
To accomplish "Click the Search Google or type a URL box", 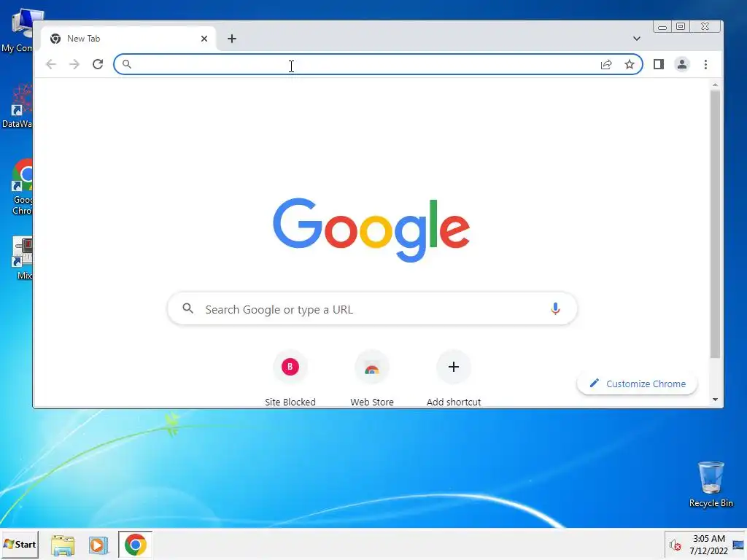I will pos(372,309).
